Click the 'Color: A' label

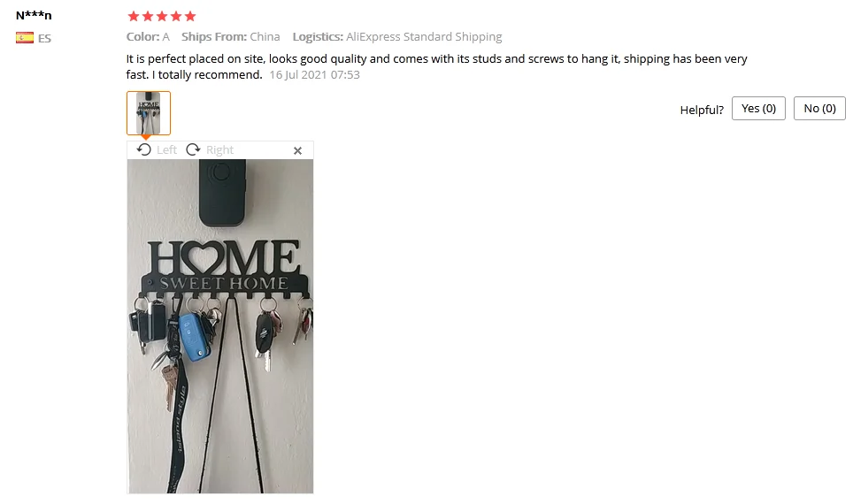(x=148, y=37)
